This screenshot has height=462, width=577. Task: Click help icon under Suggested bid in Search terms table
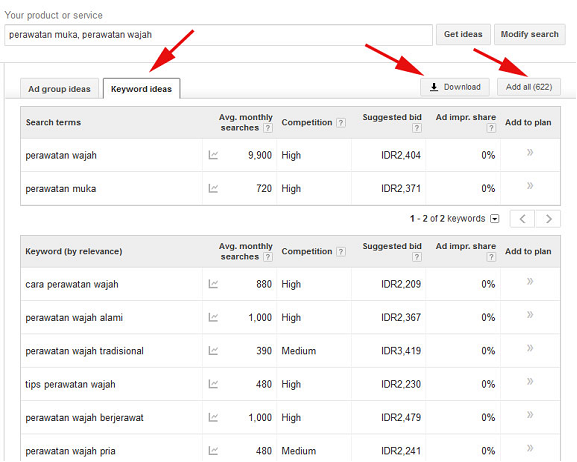point(417,128)
